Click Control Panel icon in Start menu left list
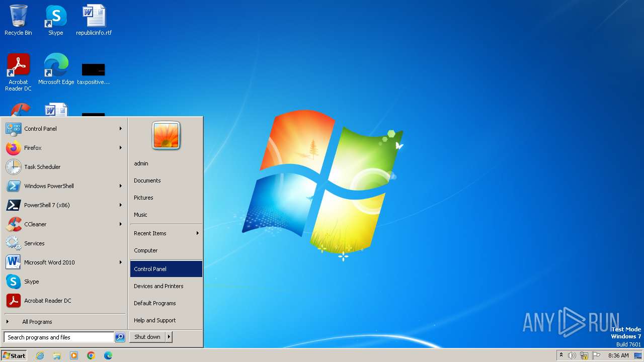The width and height of the screenshot is (644, 362). click(13, 129)
